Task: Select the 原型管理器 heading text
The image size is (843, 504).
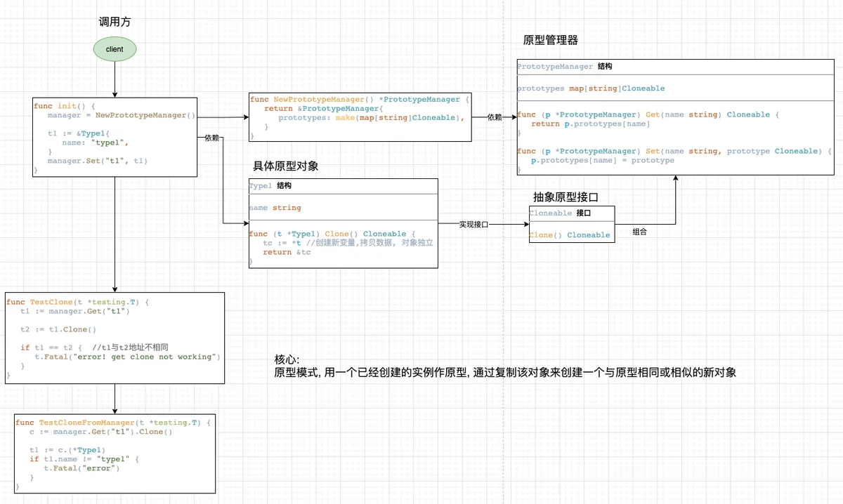Action: (x=551, y=40)
